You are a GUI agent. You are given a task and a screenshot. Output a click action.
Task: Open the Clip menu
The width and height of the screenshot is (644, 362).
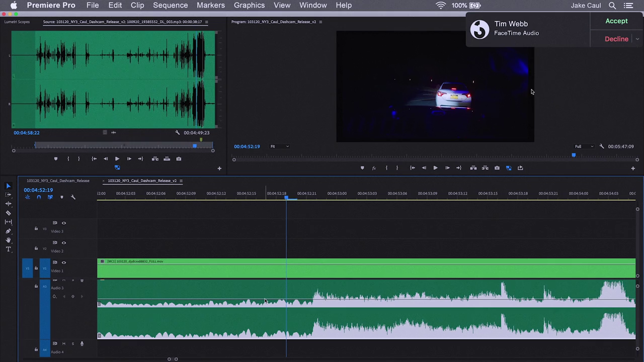[x=137, y=5]
